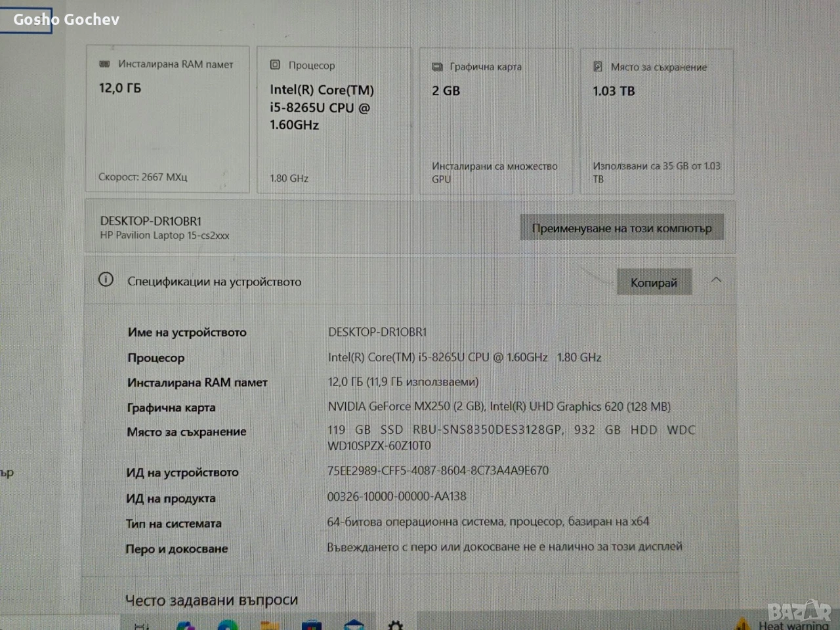Viewport: 840px width, 630px height.
Task: Select the 1.80 GHz text in processor card
Action: tap(289, 178)
